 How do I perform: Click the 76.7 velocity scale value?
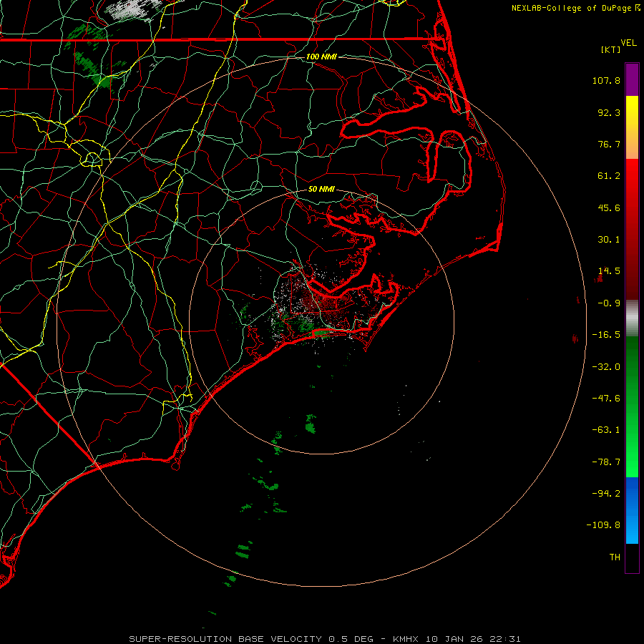(x=609, y=144)
